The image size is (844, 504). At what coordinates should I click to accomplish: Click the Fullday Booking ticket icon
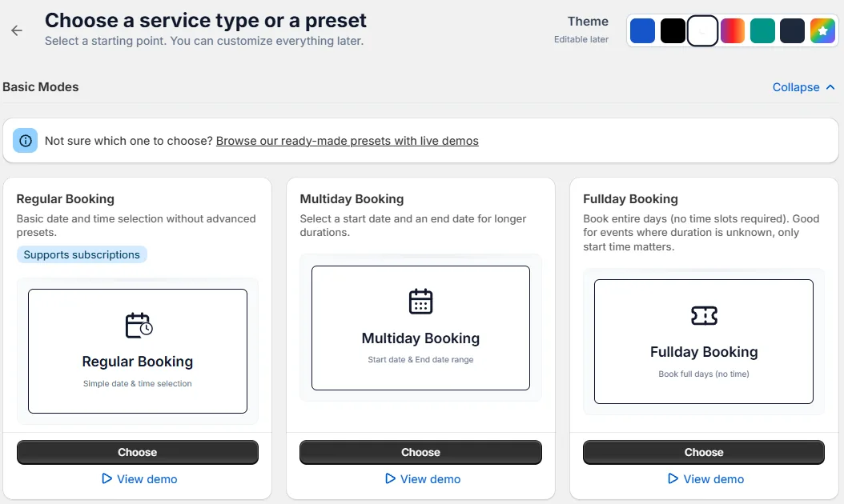tap(704, 316)
